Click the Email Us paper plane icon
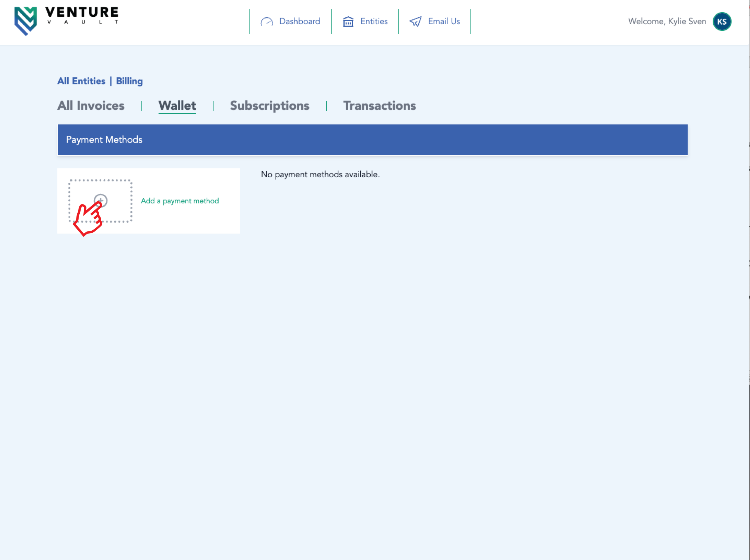750x560 pixels. (415, 22)
